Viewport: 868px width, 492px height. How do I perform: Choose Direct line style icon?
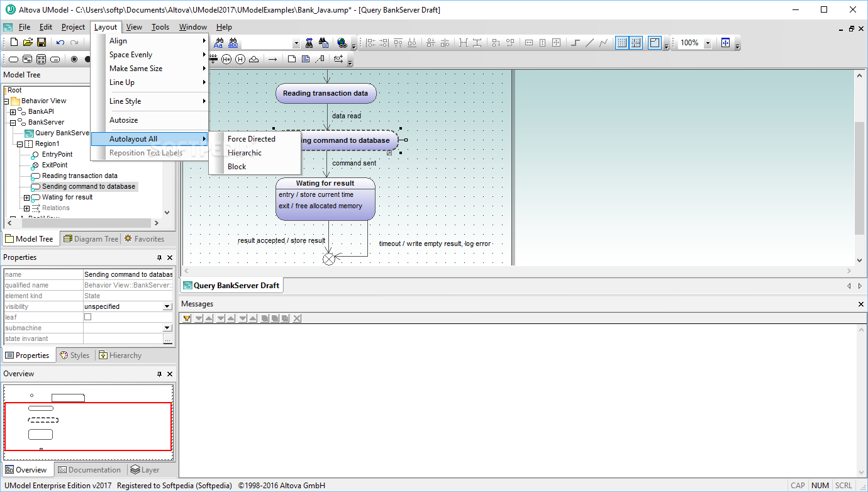coord(589,42)
